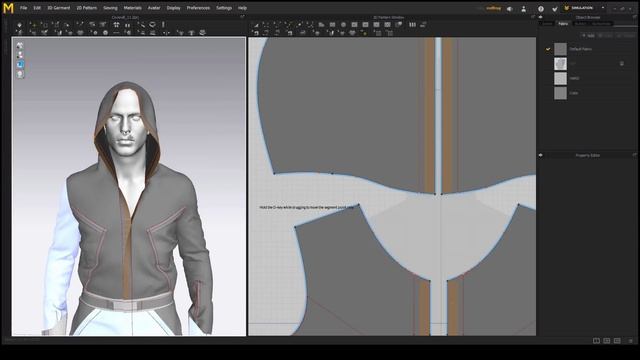The image size is (640, 360).
Task: Select the second fabric thumbnail with the white pattern
Action: tap(560, 64)
